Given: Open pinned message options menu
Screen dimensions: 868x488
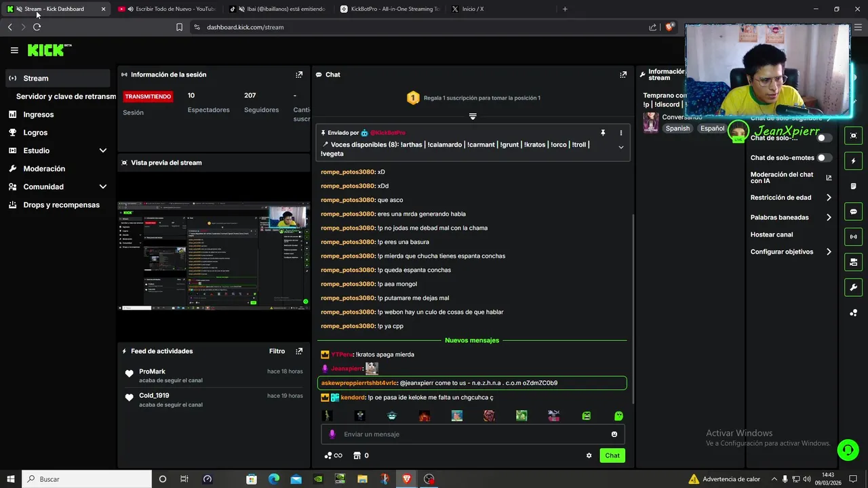Looking at the screenshot, I should (x=620, y=133).
